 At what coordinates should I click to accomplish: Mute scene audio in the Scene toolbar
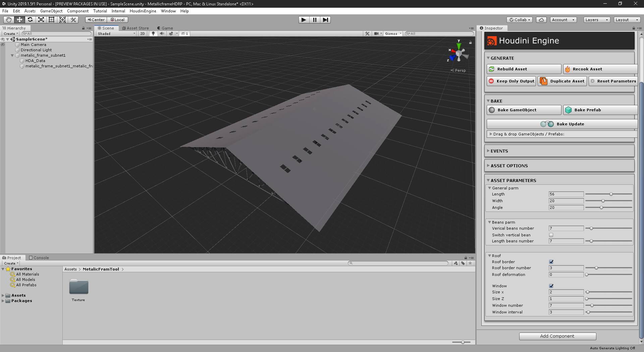pyautogui.click(x=162, y=34)
